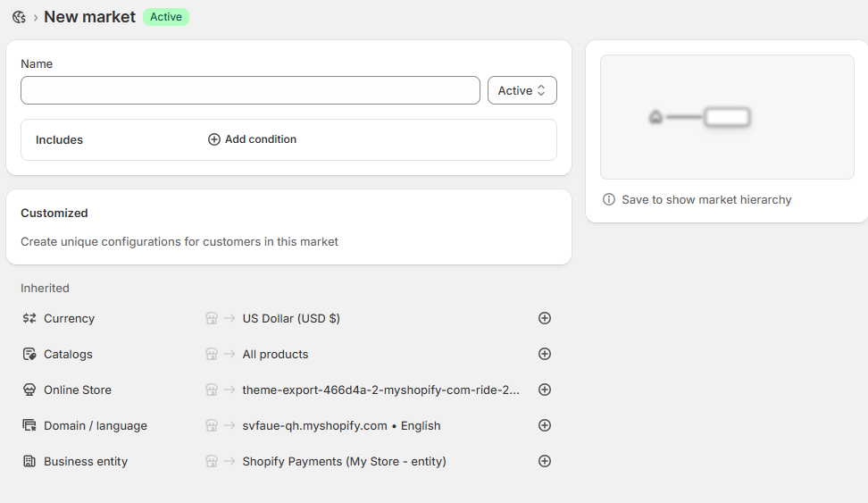Click the plus icon for Business entity
868x503 pixels.
pyautogui.click(x=545, y=461)
